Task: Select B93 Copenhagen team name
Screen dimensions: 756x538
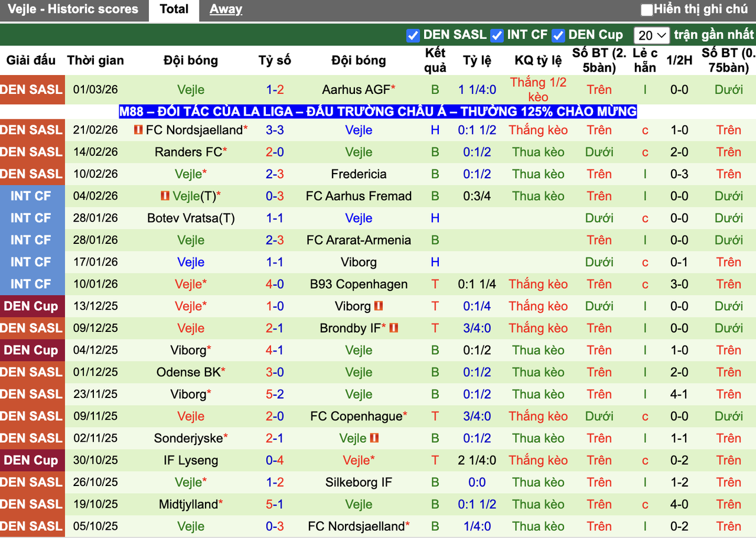Action: coord(359,284)
